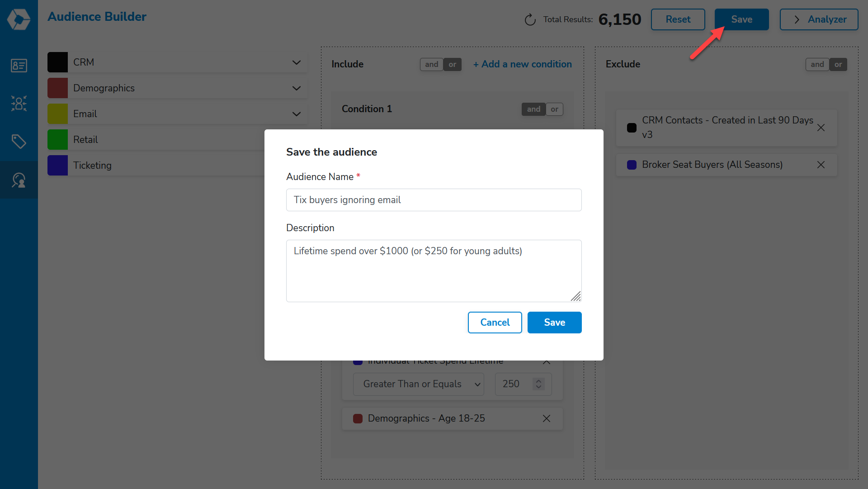Expand the Email category
The image size is (868, 489).
296,114
